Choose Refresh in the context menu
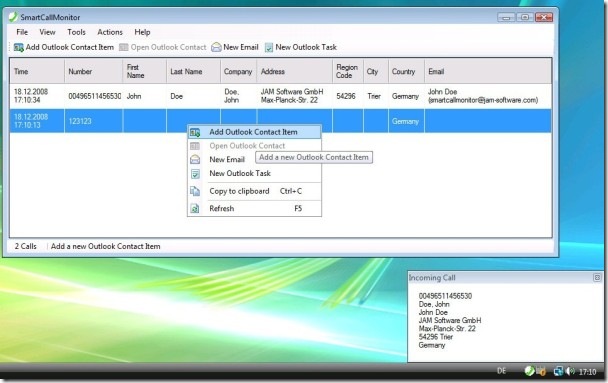Viewport: 608px width, 383px height. [x=254, y=209]
